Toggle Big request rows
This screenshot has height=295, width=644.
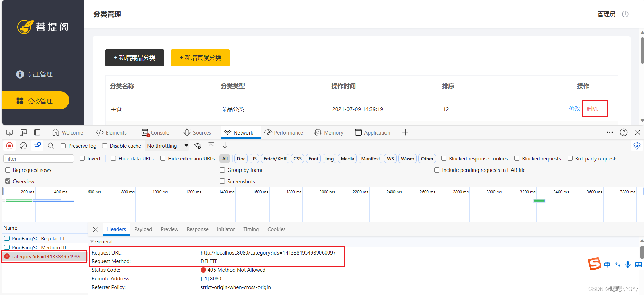[8, 170]
